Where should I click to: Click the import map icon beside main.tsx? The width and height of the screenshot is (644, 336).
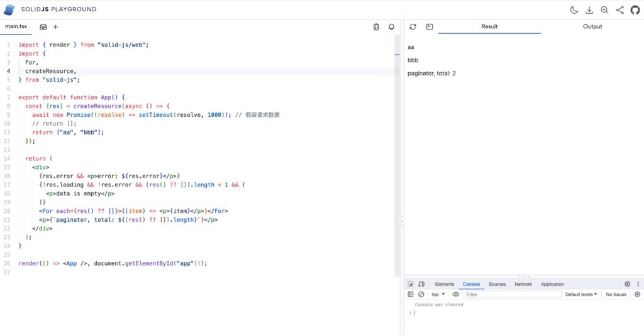(43, 27)
